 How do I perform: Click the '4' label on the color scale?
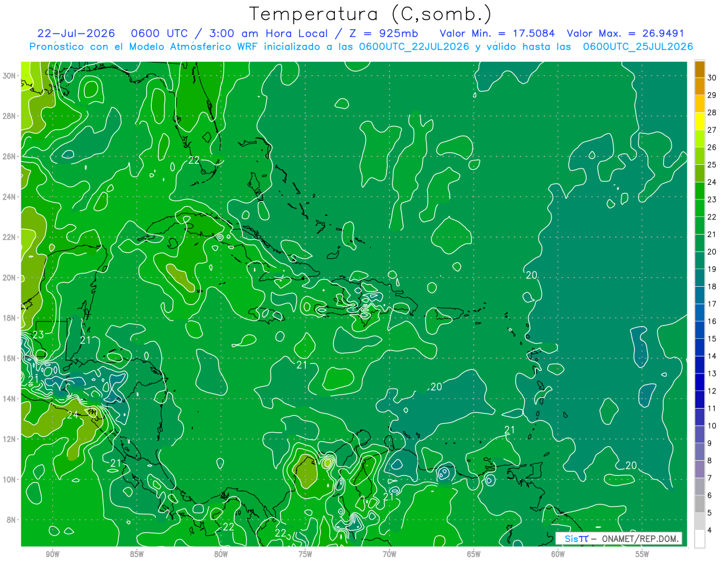710,530
